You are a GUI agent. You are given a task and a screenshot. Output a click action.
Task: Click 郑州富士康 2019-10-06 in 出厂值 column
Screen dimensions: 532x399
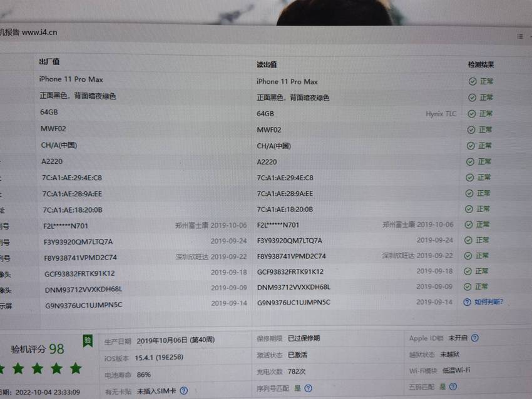click(x=211, y=225)
